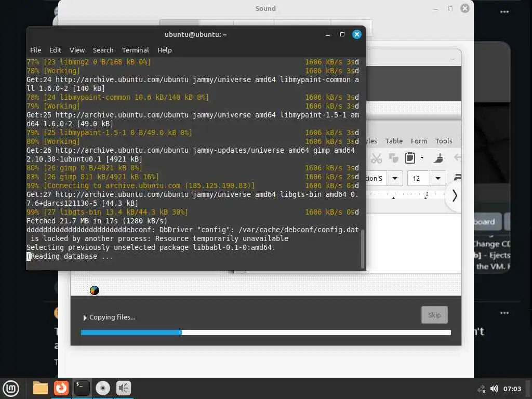Open the lower three-dots menu in background
Viewport: 532px width, 399px height.
[504, 313]
